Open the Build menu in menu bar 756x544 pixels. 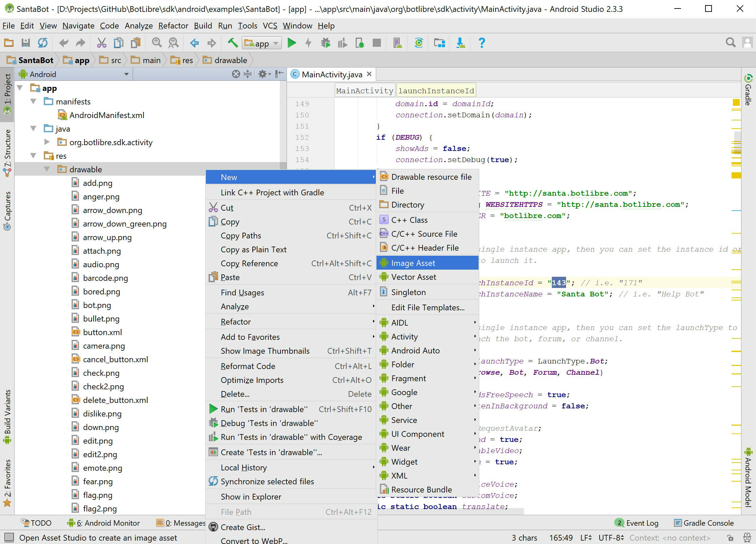pyautogui.click(x=203, y=26)
